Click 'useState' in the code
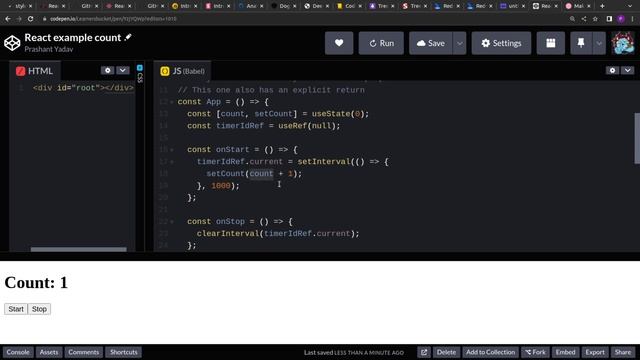Image resolution: width=640 pixels, height=360 pixels. click(331, 114)
